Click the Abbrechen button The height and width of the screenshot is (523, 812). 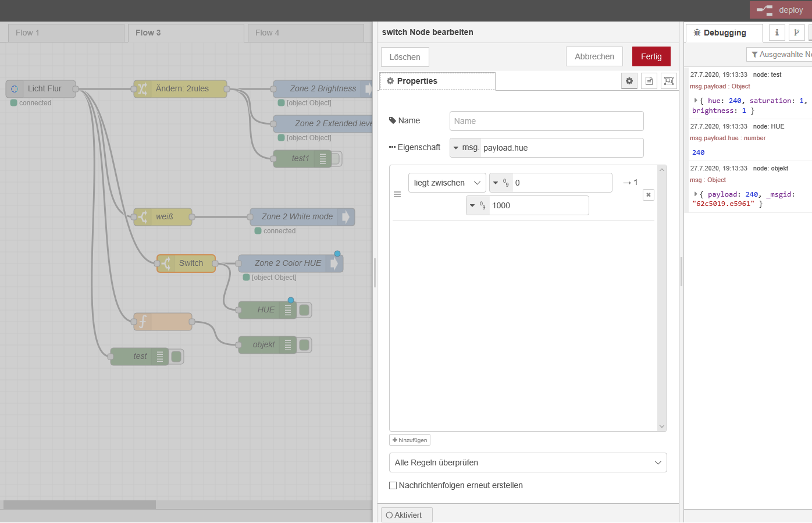(594, 56)
